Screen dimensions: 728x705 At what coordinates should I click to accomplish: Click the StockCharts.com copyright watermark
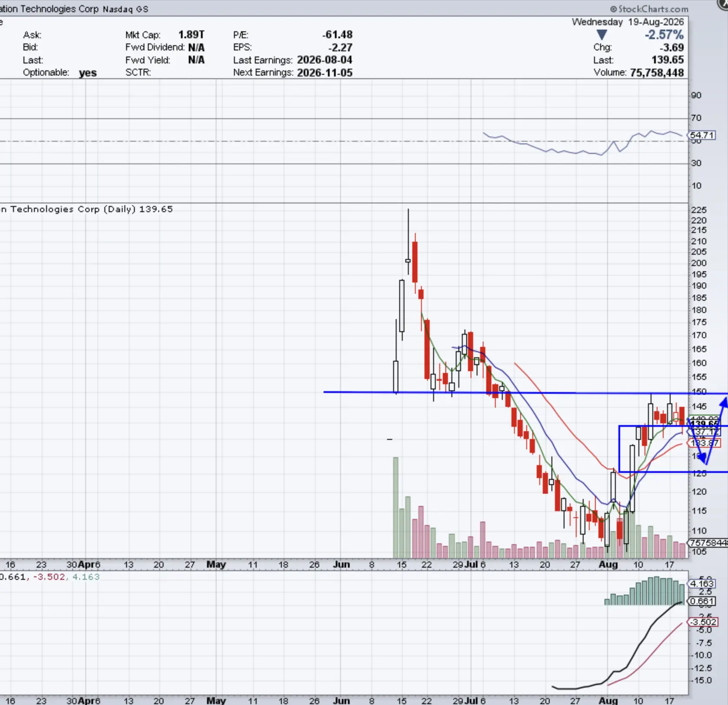click(649, 9)
